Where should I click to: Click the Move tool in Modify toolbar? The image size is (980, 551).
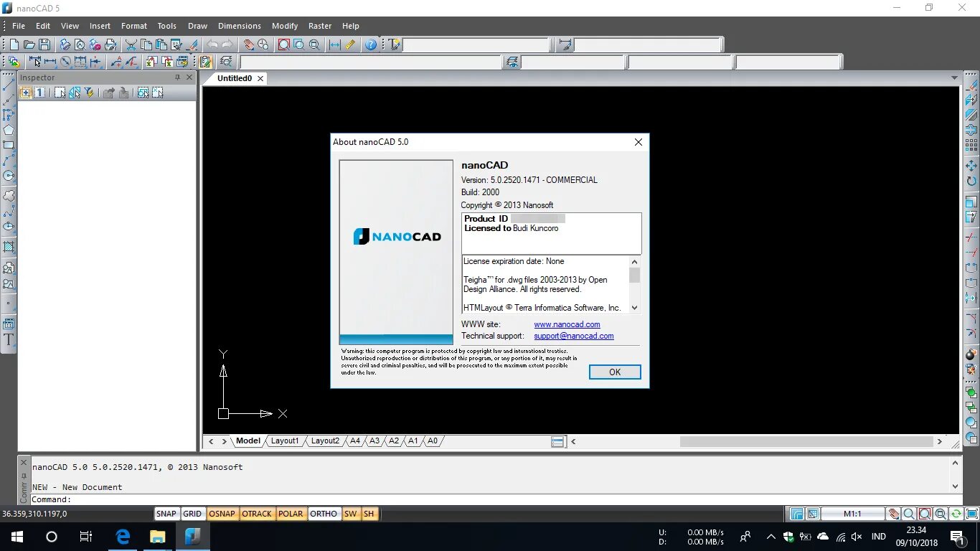click(x=971, y=166)
